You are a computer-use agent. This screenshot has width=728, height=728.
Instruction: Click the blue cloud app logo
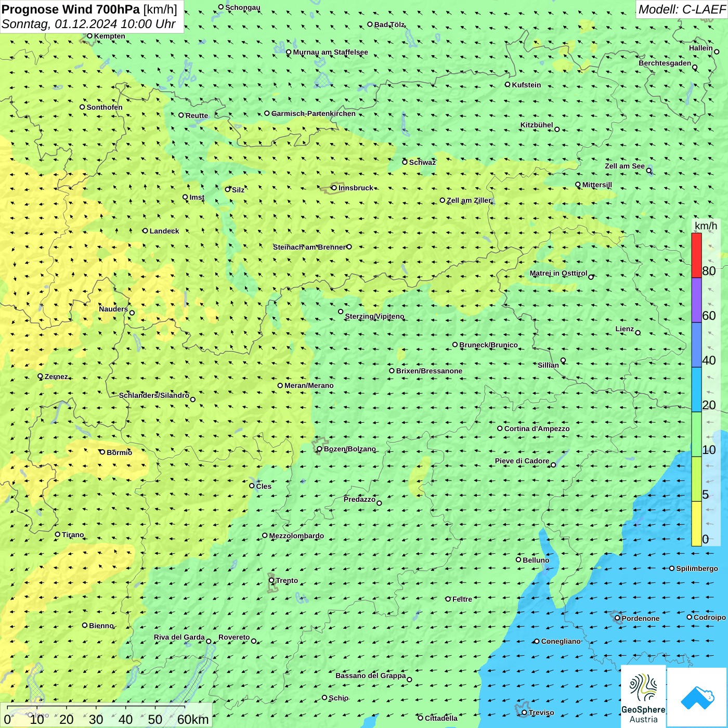pyautogui.click(x=697, y=697)
